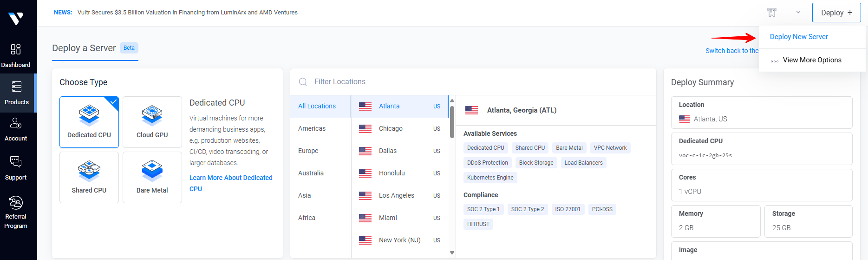Select the All Locations region tab

[320, 106]
